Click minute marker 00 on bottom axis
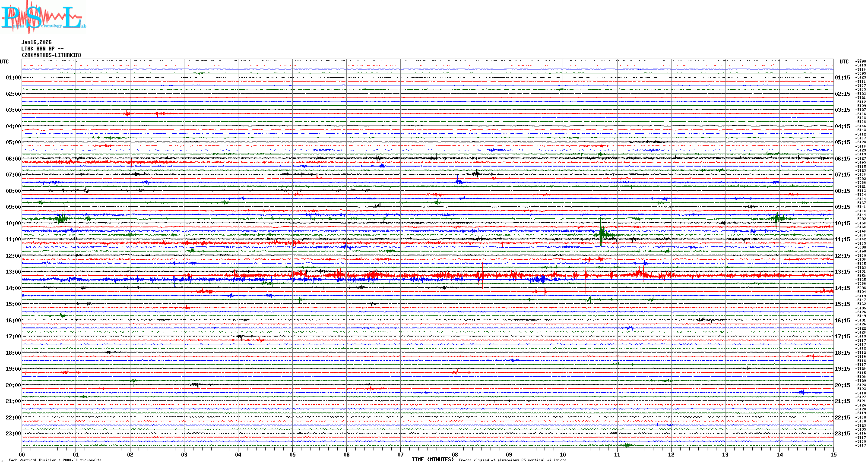This screenshot has width=868, height=466. 22,454
